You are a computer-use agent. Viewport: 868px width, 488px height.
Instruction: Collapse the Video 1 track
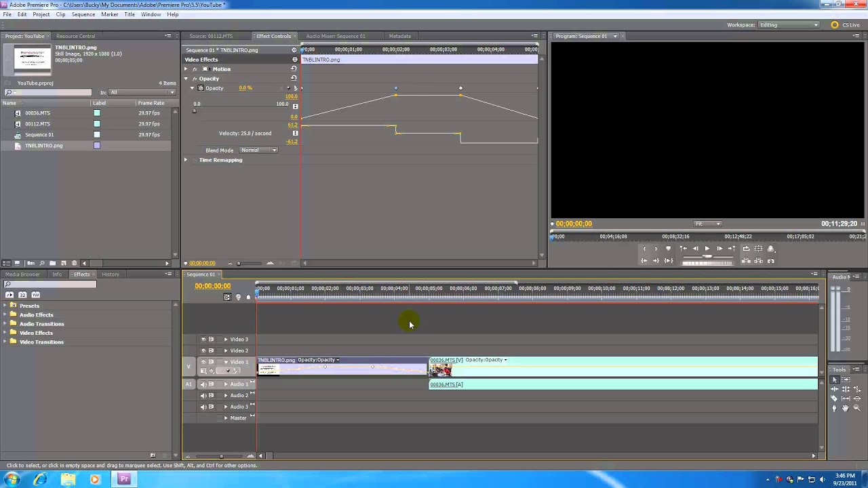click(x=226, y=362)
